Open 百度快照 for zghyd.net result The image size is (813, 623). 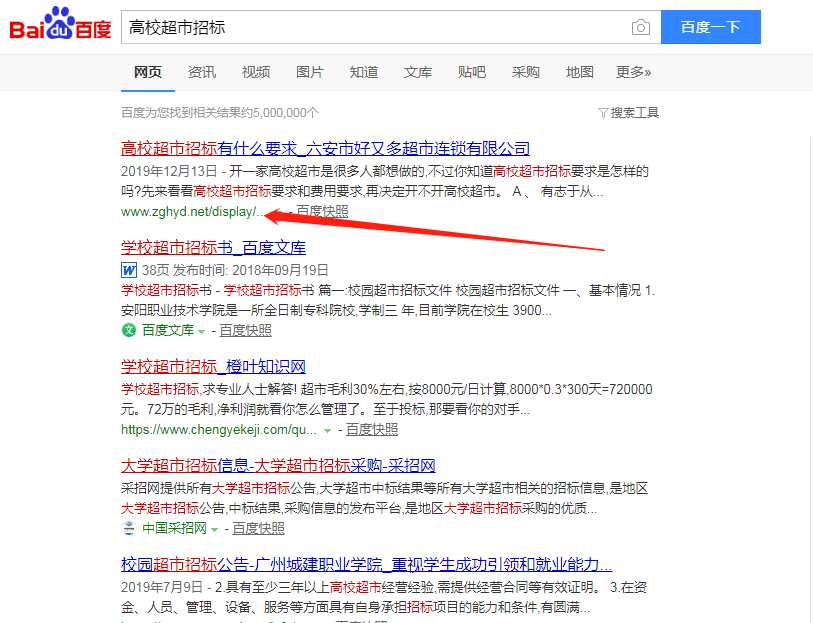tap(322, 211)
